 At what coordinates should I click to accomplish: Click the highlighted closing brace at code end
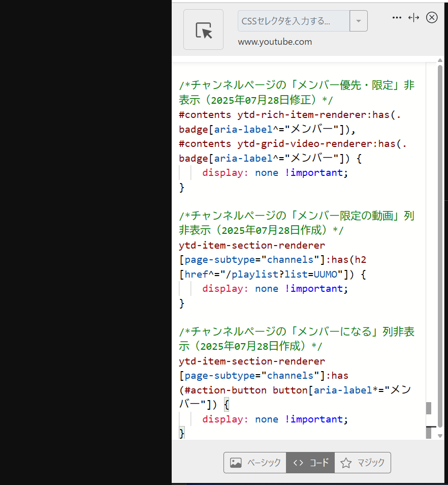[x=182, y=433]
